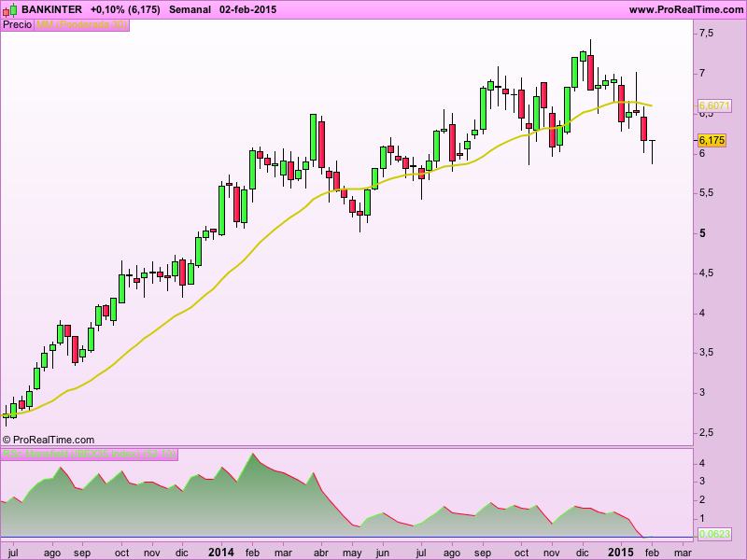Screen dimensions: 747x560
Task: Click the 2014 label on time axis
Action: coord(221,553)
